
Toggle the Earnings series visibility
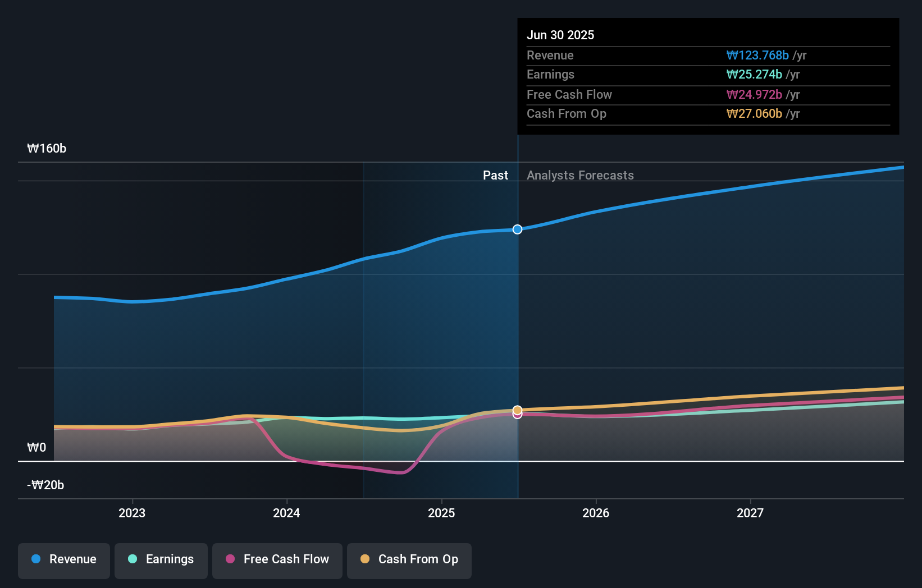(161, 559)
